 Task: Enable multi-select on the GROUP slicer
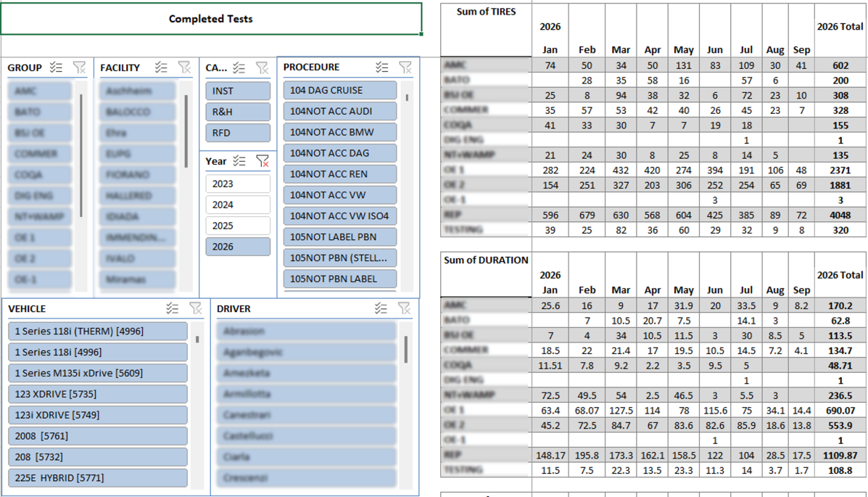(56, 67)
